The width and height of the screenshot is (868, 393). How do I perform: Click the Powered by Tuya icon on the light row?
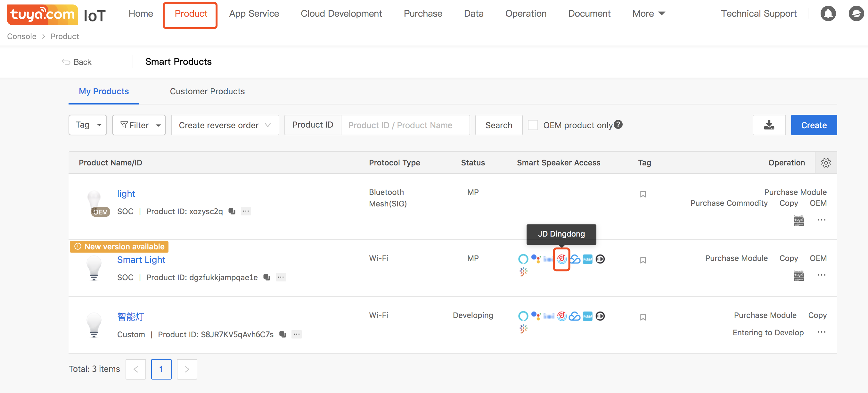798,220
